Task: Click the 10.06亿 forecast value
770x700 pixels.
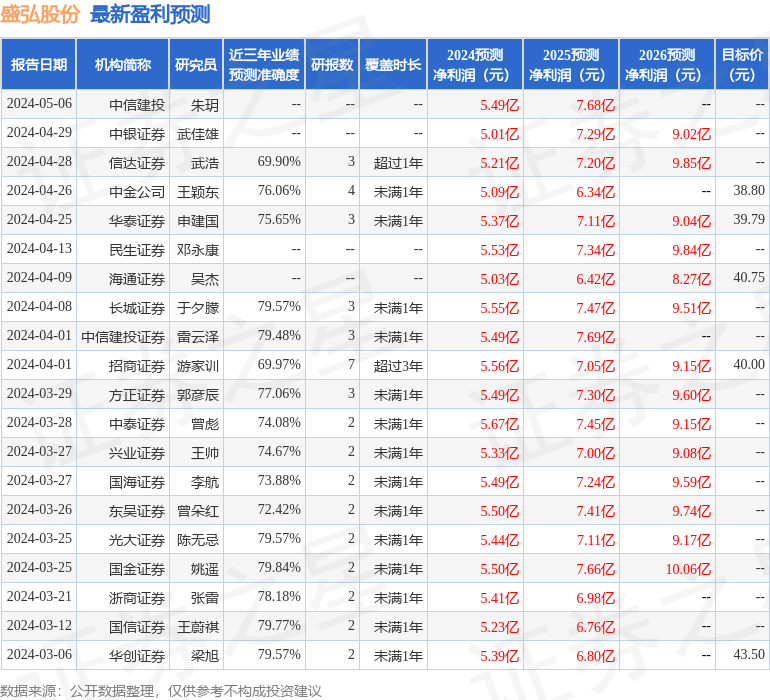Action: [x=688, y=568]
